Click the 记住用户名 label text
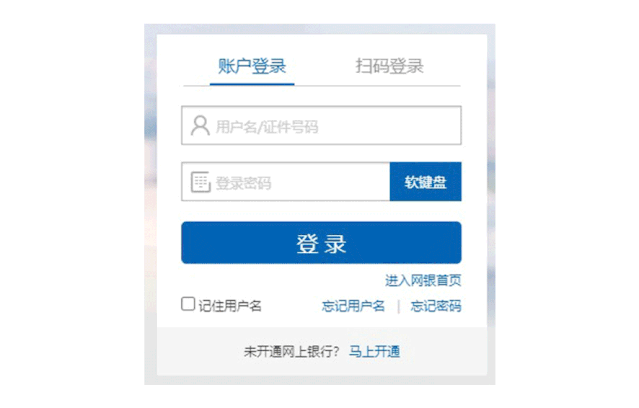 point(230,306)
